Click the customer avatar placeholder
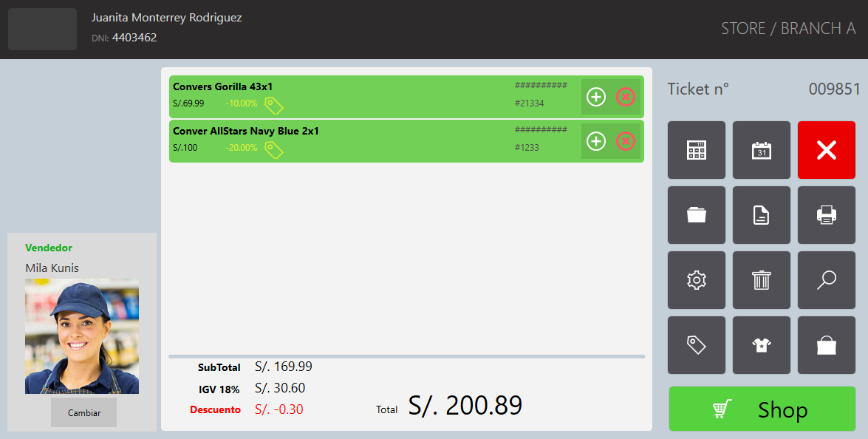 tap(43, 30)
